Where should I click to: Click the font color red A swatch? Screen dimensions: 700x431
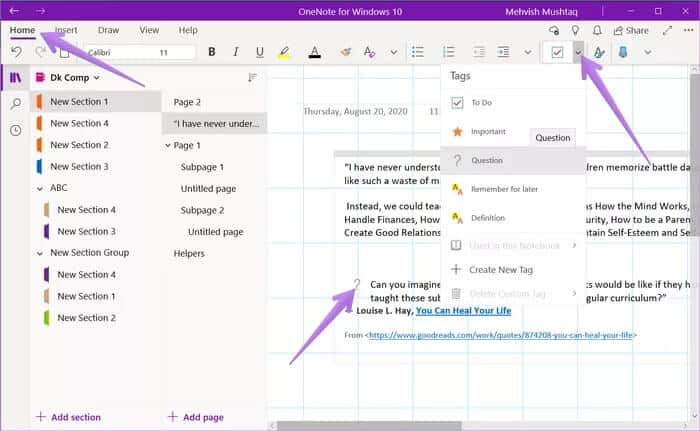pyautogui.click(x=314, y=52)
